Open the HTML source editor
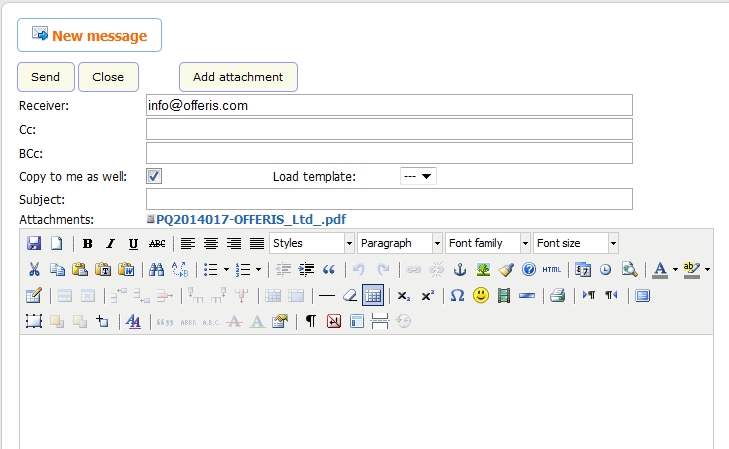Image resolution: width=729 pixels, height=449 pixels. pyautogui.click(x=552, y=269)
